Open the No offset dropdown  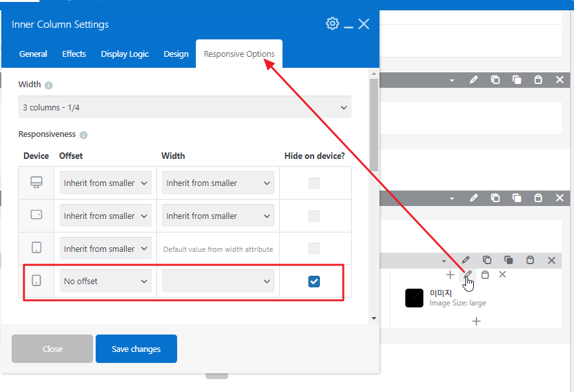pyautogui.click(x=105, y=281)
